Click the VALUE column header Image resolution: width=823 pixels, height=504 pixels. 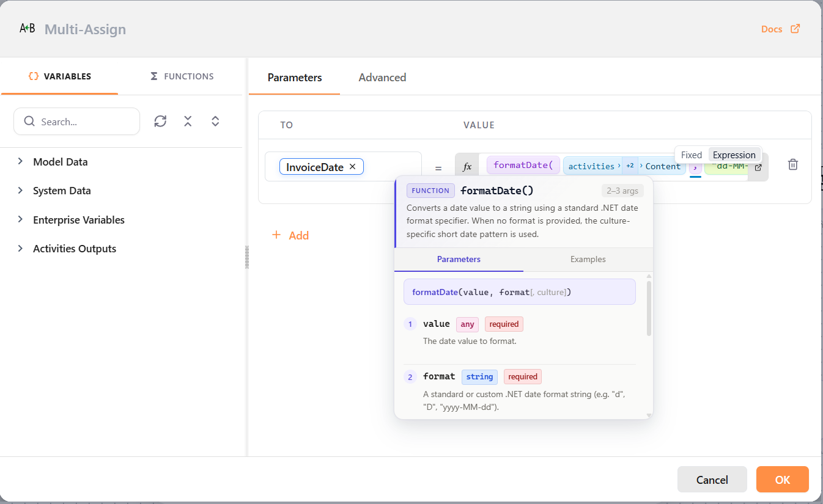tap(479, 125)
